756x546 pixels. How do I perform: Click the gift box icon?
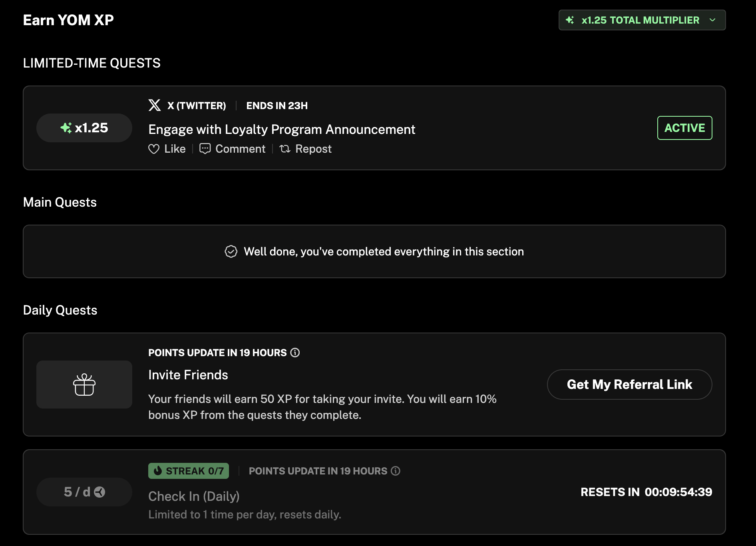click(x=84, y=385)
